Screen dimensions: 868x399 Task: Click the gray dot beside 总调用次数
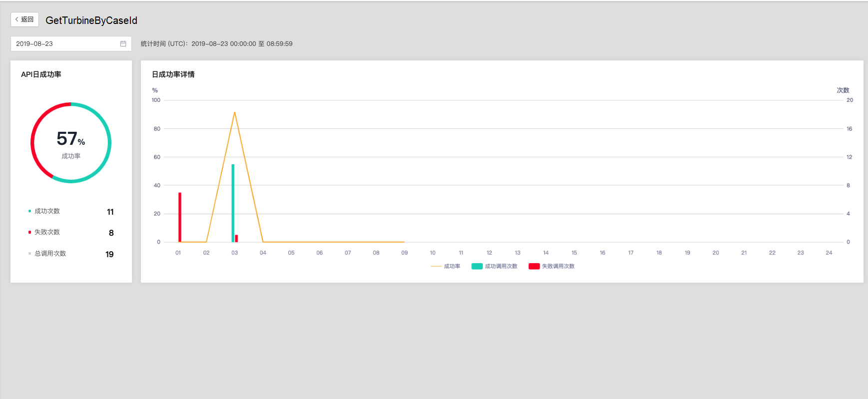point(29,254)
